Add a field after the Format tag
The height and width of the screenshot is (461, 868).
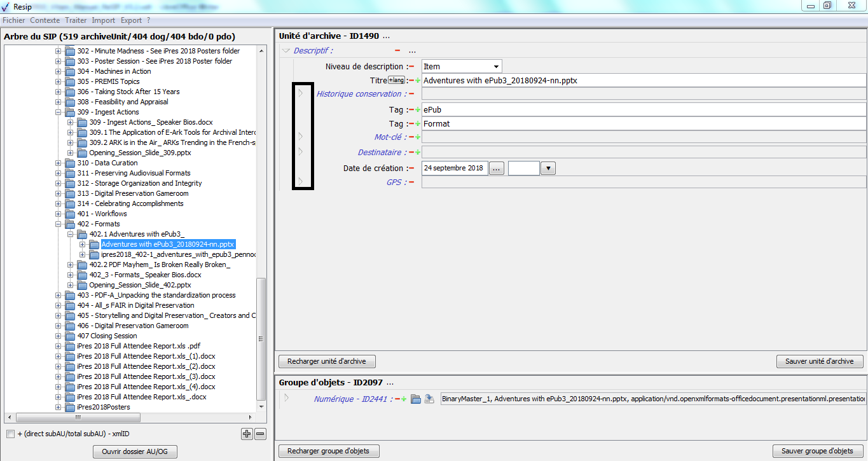tap(418, 124)
